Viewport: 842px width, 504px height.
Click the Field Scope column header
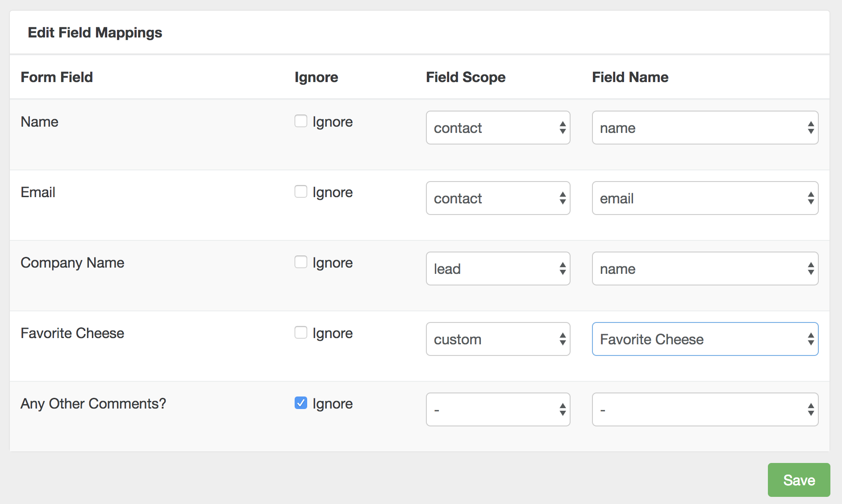[466, 77]
